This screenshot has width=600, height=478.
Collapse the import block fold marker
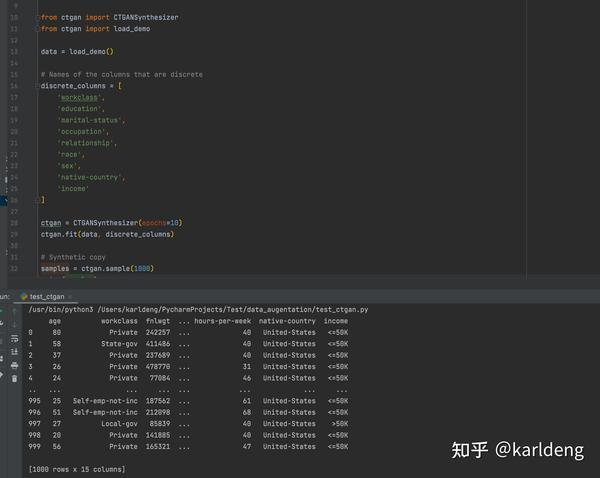(38, 17)
